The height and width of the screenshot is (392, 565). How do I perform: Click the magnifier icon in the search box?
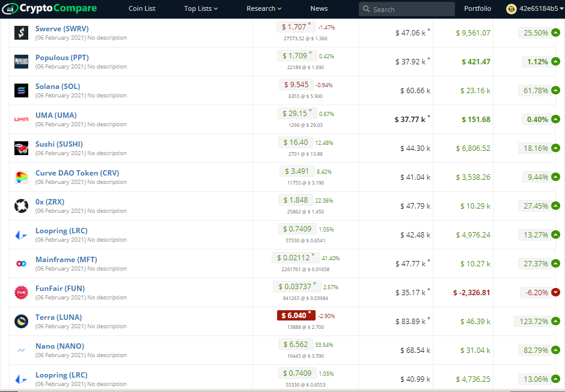366,9
